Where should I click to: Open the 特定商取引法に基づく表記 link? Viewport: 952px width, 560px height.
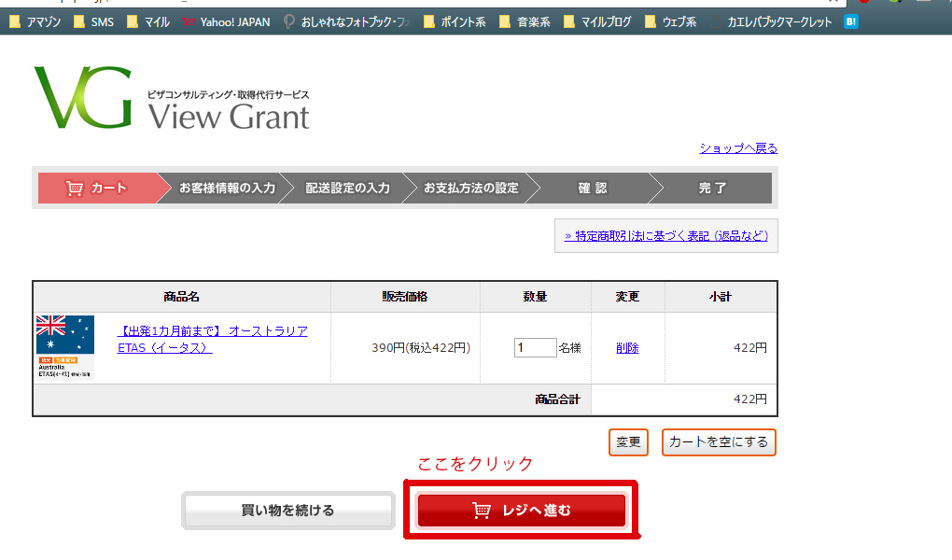(x=665, y=236)
